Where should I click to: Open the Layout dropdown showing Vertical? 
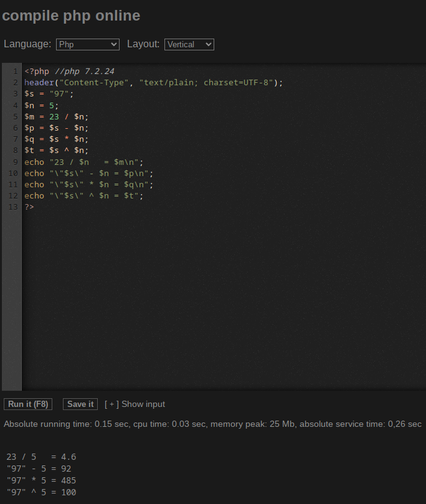tap(189, 44)
